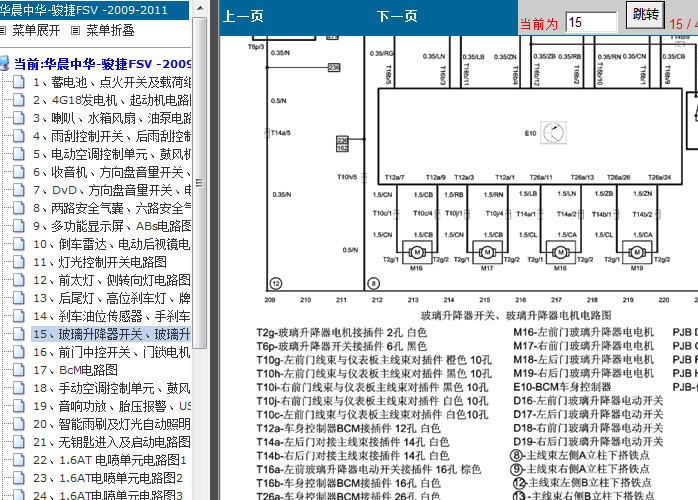The height and width of the screenshot is (500, 698).
Task: Open item 8 两路安全气囊
Action: 112,208
